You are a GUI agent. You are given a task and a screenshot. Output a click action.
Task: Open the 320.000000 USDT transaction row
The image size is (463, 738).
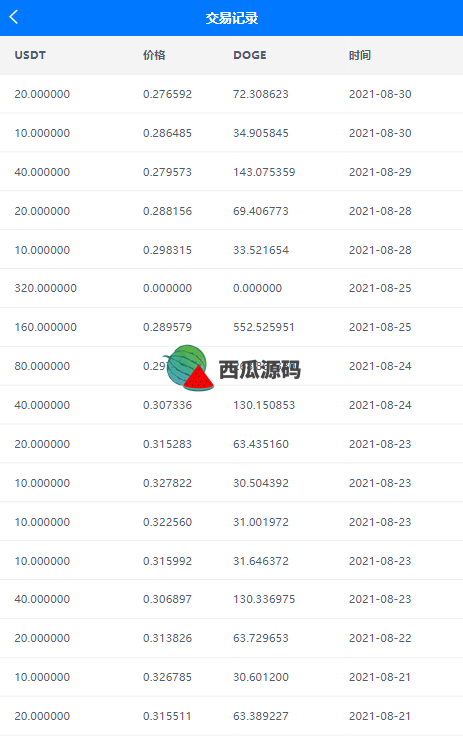coord(232,288)
